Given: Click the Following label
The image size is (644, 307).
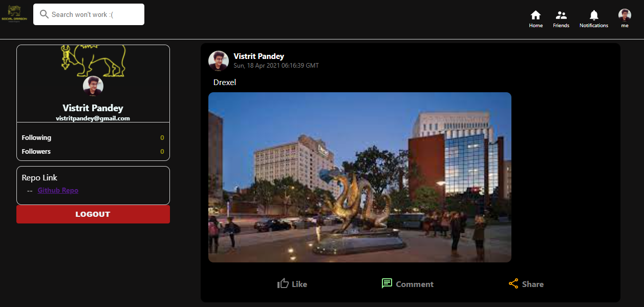Looking at the screenshot, I should [x=36, y=137].
